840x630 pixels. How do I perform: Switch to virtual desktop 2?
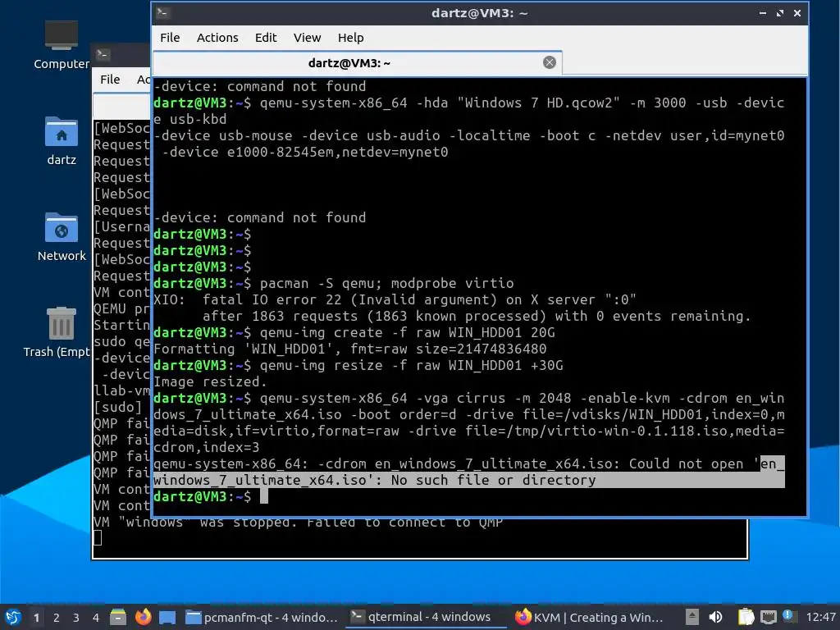tap(57, 618)
